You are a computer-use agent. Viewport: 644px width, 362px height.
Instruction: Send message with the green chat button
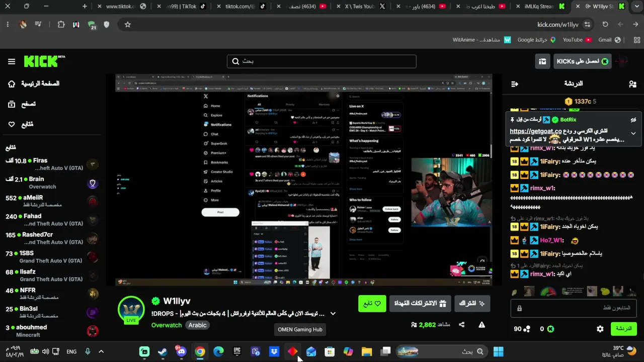pyautogui.click(x=624, y=329)
